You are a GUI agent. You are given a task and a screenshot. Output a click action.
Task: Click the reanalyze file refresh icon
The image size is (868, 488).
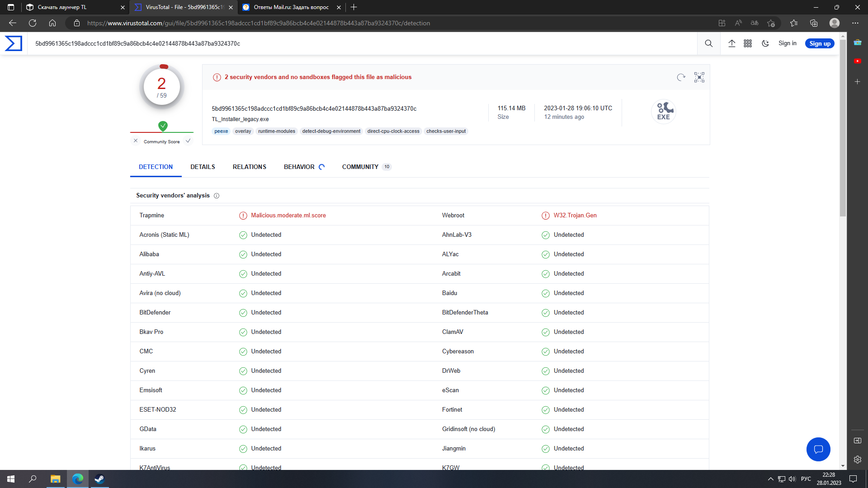pos(681,77)
